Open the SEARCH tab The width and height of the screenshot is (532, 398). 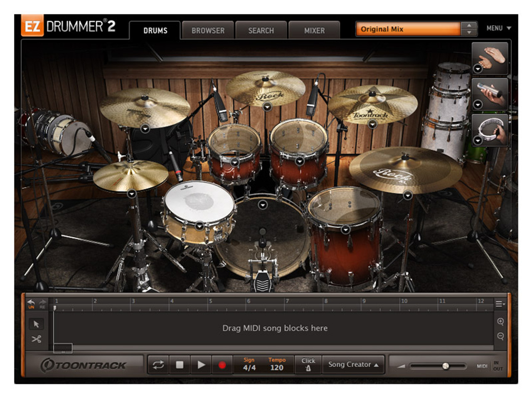click(261, 30)
